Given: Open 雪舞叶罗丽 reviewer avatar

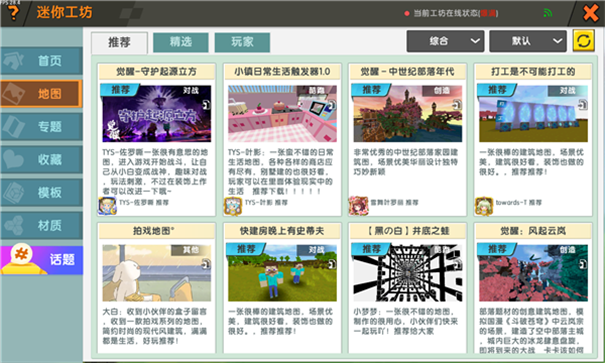Looking at the screenshot, I should coord(359,206).
